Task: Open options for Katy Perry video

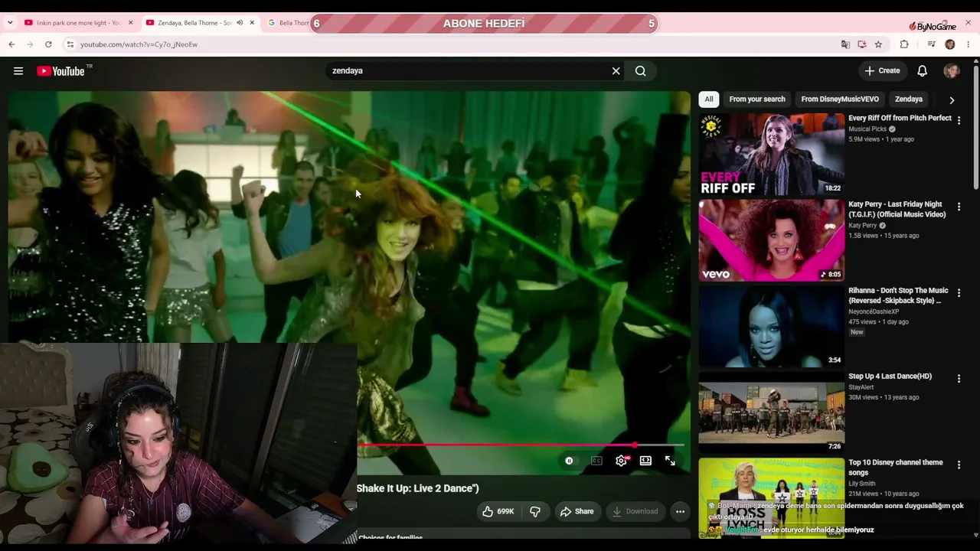Action: tap(959, 207)
